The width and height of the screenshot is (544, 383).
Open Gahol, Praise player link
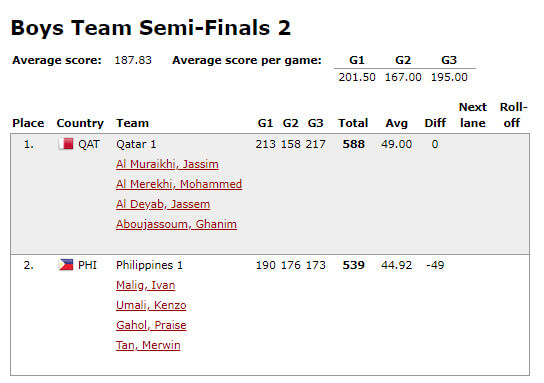pyautogui.click(x=151, y=325)
